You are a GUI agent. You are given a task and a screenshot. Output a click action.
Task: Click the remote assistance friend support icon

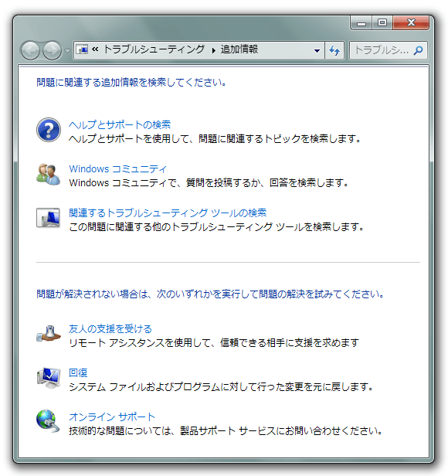tap(49, 334)
